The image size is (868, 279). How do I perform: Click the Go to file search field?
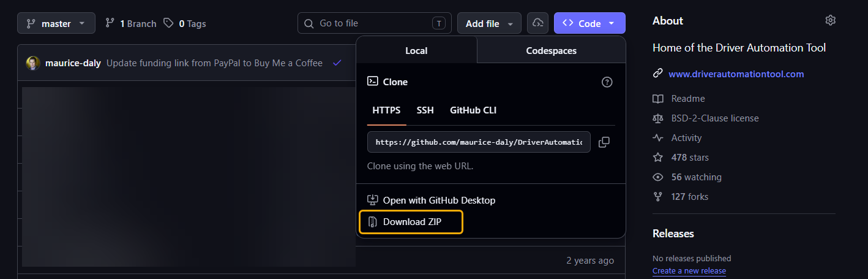(x=374, y=23)
